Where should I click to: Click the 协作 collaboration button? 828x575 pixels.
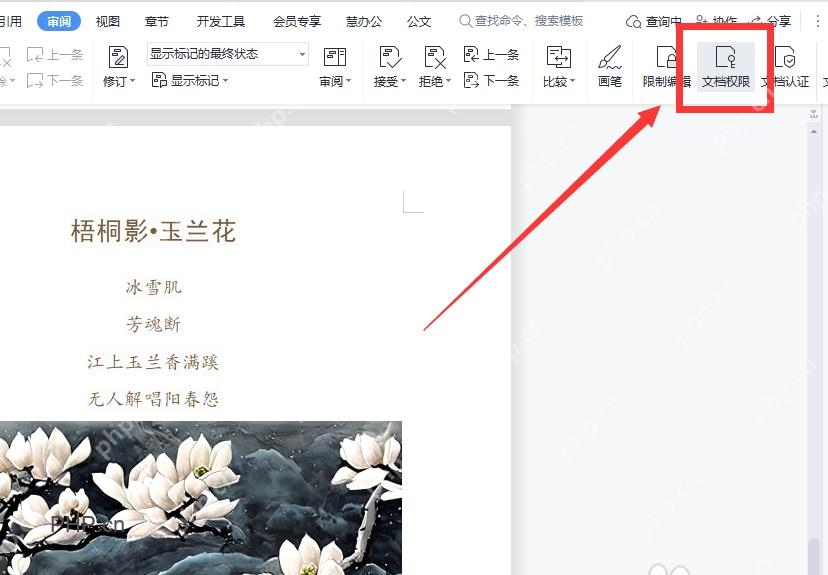click(x=716, y=21)
